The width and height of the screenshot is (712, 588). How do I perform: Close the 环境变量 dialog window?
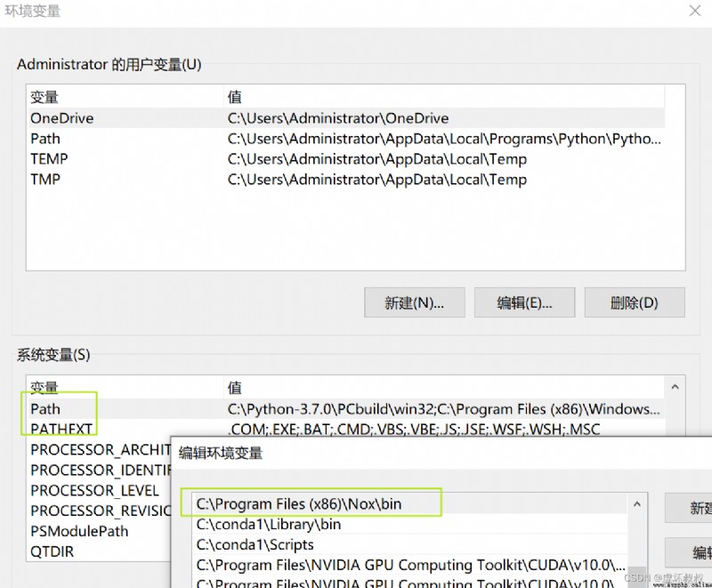[x=694, y=11]
